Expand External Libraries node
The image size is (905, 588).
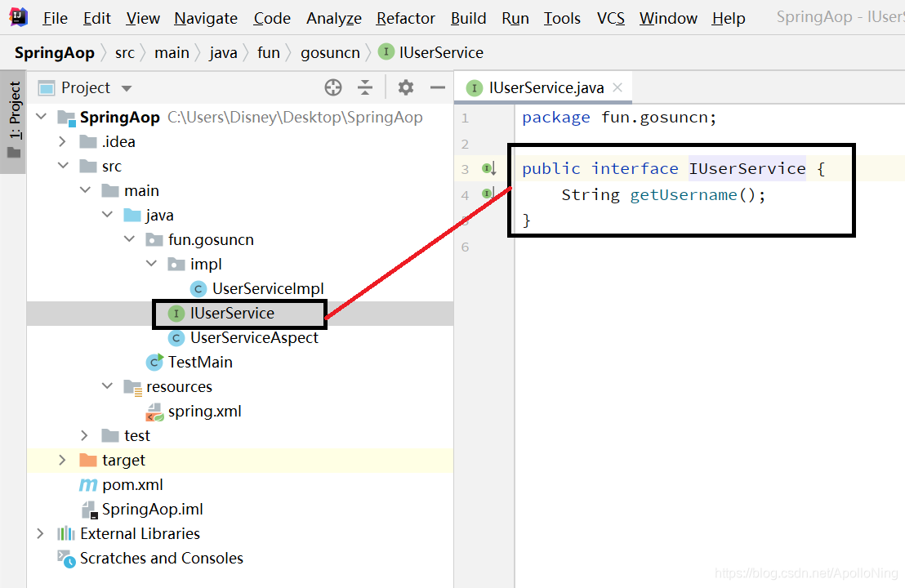pyautogui.click(x=40, y=533)
